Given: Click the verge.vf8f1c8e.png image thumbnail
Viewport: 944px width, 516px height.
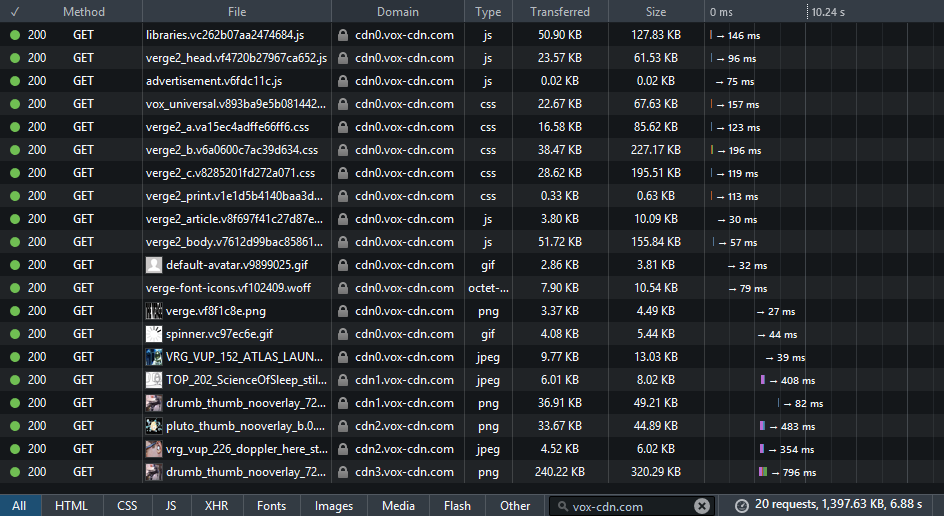Looking at the screenshot, I should pyautogui.click(x=154, y=311).
